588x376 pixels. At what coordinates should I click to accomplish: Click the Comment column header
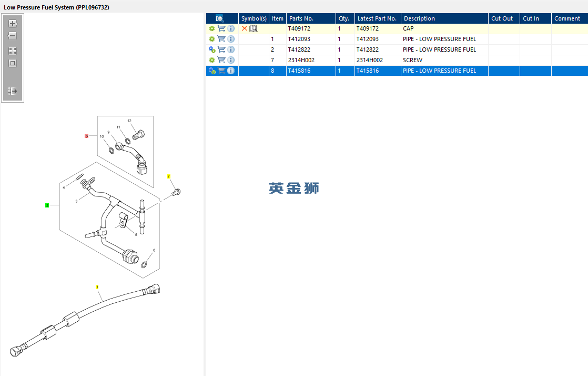pos(569,18)
